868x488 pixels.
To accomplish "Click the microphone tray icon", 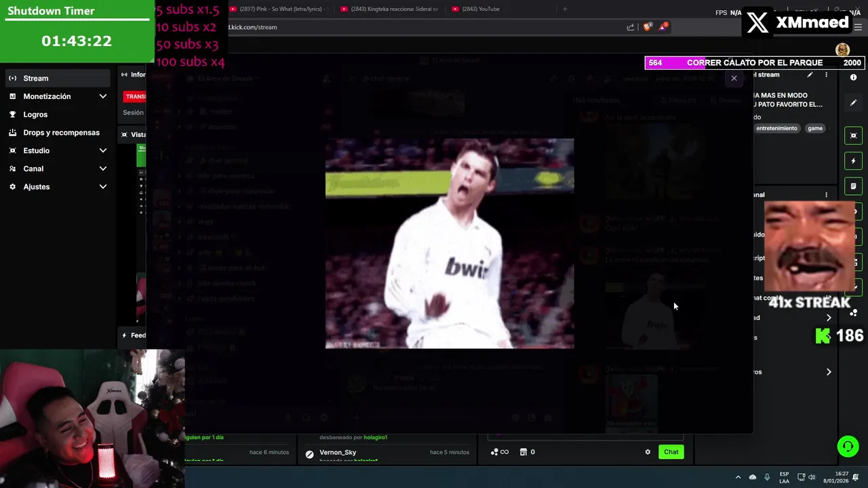I will (767, 477).
